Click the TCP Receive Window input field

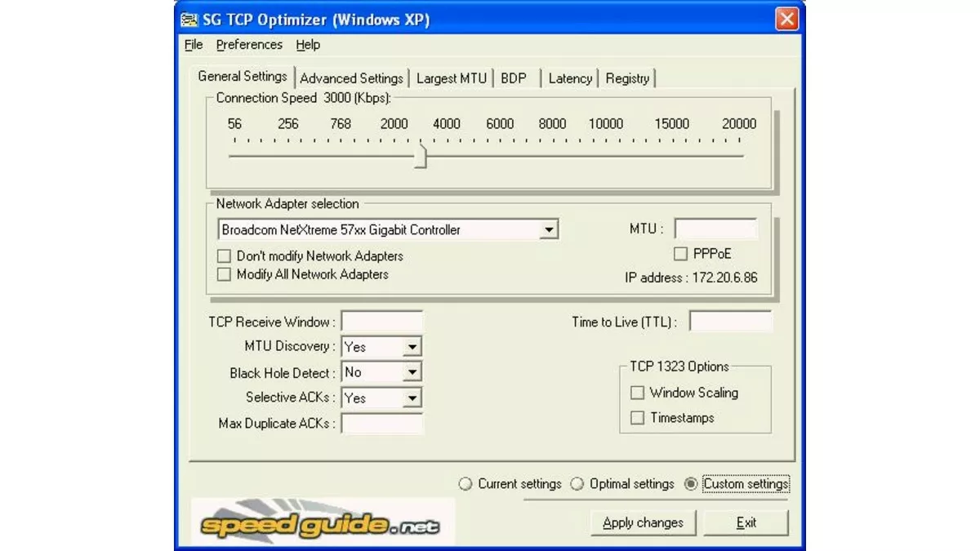(382, 321)
